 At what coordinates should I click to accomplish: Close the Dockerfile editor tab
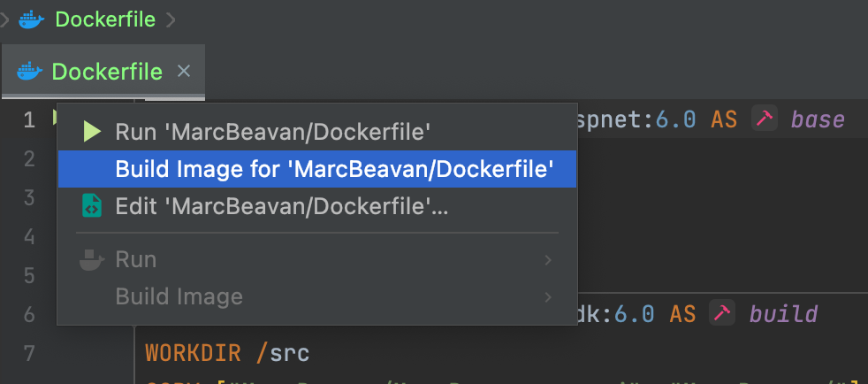coord(184,72)
